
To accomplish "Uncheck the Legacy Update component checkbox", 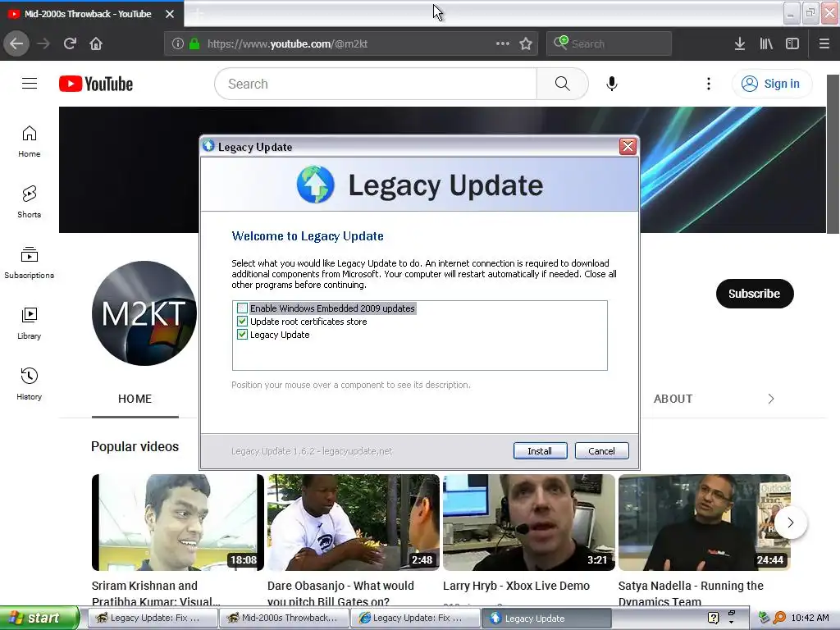I will pos(242,335).
